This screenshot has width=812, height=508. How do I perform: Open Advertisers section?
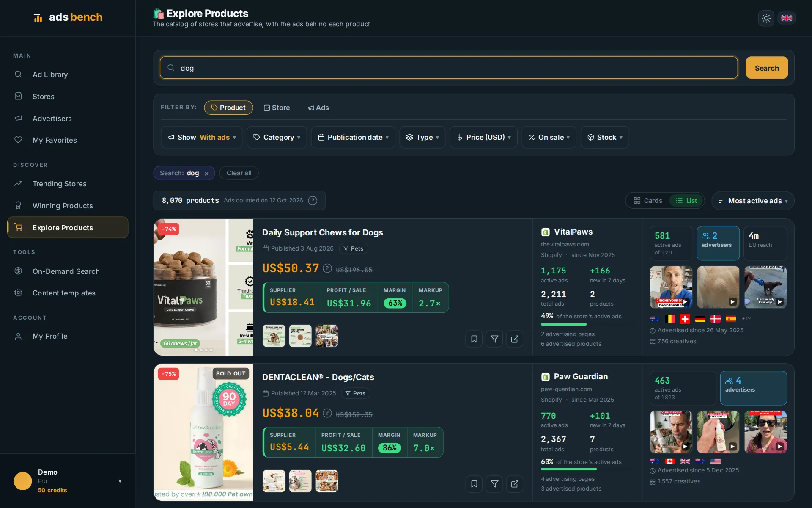pos(68,119)
